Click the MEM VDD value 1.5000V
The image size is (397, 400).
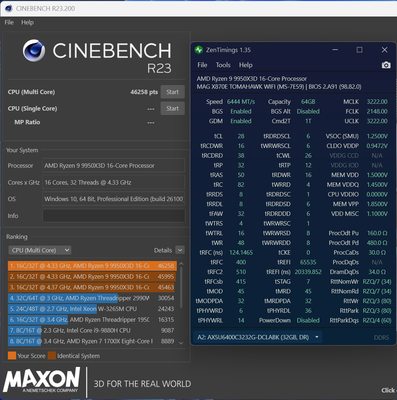point(377,175)
